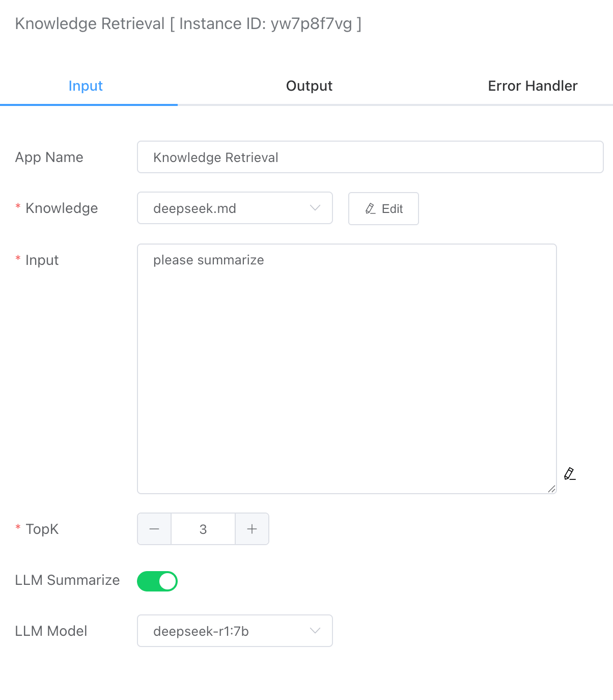The height and width of the screenshot is (700, 613).
Task: Toggle the LLM Summarize switch off
Action: point(157,581)
